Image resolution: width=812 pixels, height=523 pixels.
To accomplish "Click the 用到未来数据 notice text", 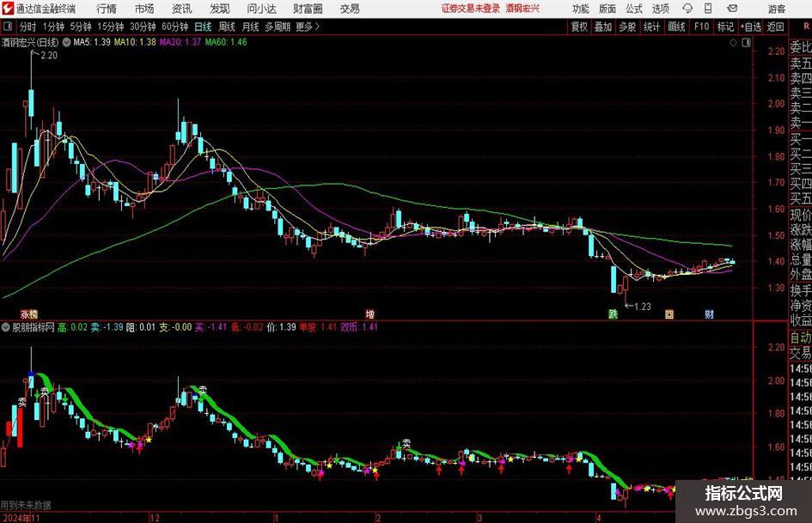I will [x=26, y=505].
